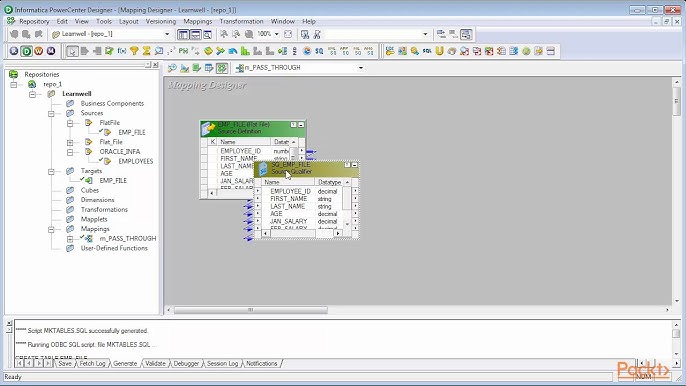Select EMPLOYEES source in the navigator
The image size is (686, 386).
tap(136, 161)
